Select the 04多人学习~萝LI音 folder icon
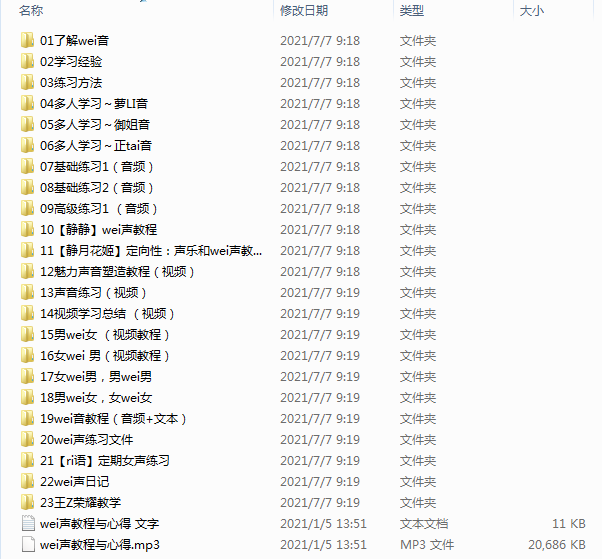This screenshot has height=559, width=602. pyautogui.click(x=27, y=103)
